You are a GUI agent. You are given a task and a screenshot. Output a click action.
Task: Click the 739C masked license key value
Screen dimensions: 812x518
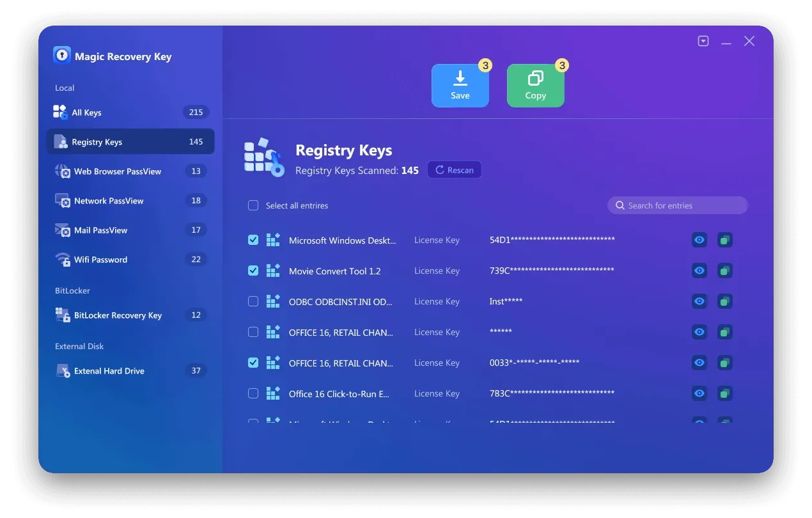point(552,271)
